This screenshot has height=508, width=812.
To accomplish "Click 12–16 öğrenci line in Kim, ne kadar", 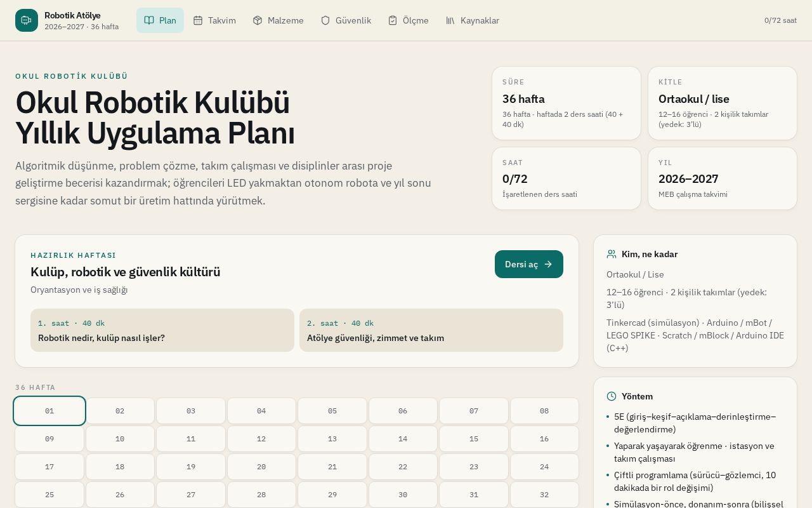I will (686, 298).
